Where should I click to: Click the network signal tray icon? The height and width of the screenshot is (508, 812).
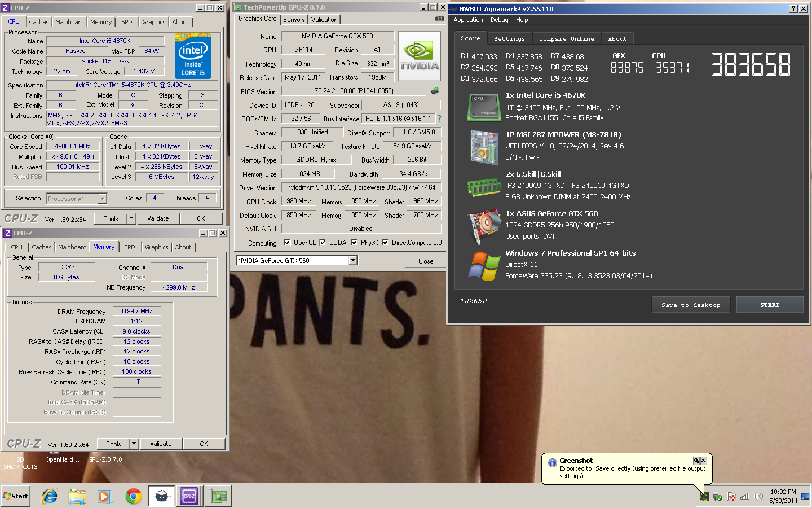pos(745,497)
